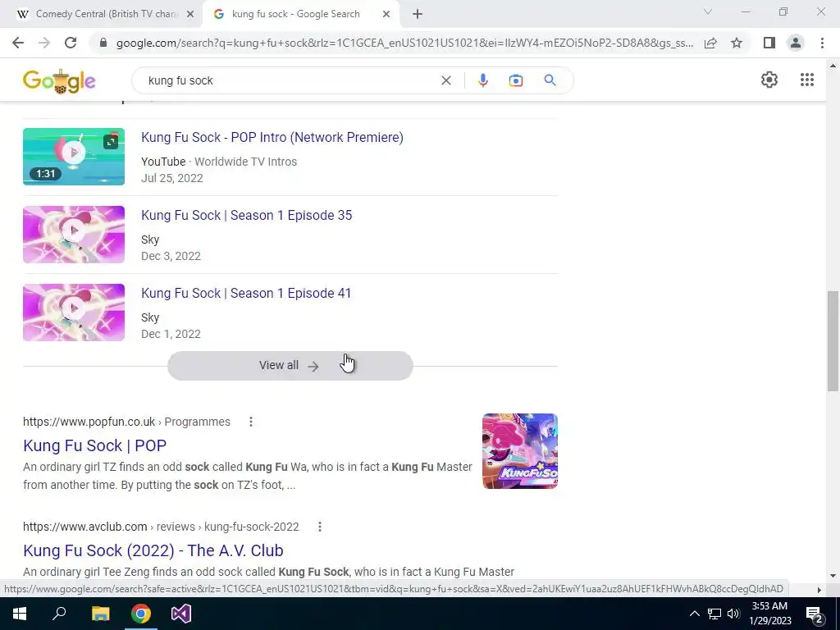Click the 'Dec 1, 2022' video date

[171, 335]
